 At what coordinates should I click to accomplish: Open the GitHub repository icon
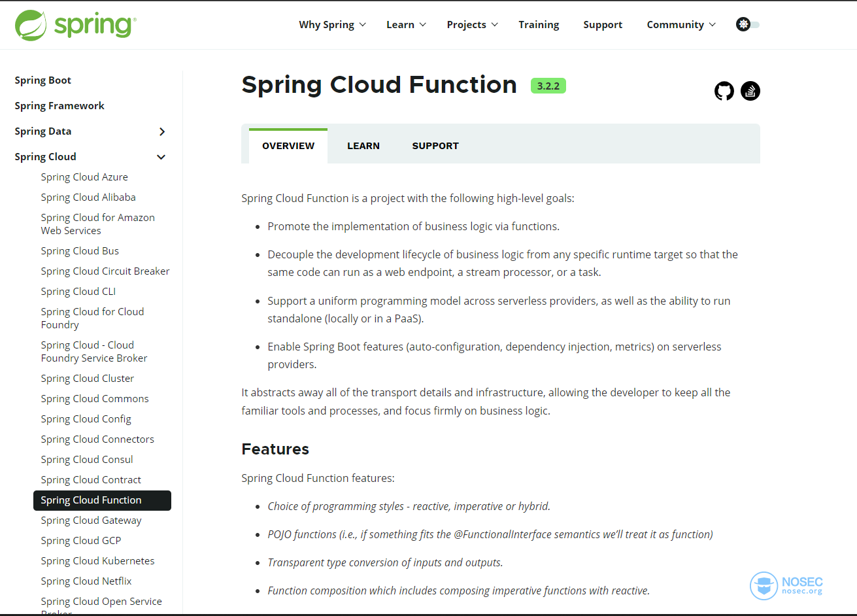coord(724,91)
